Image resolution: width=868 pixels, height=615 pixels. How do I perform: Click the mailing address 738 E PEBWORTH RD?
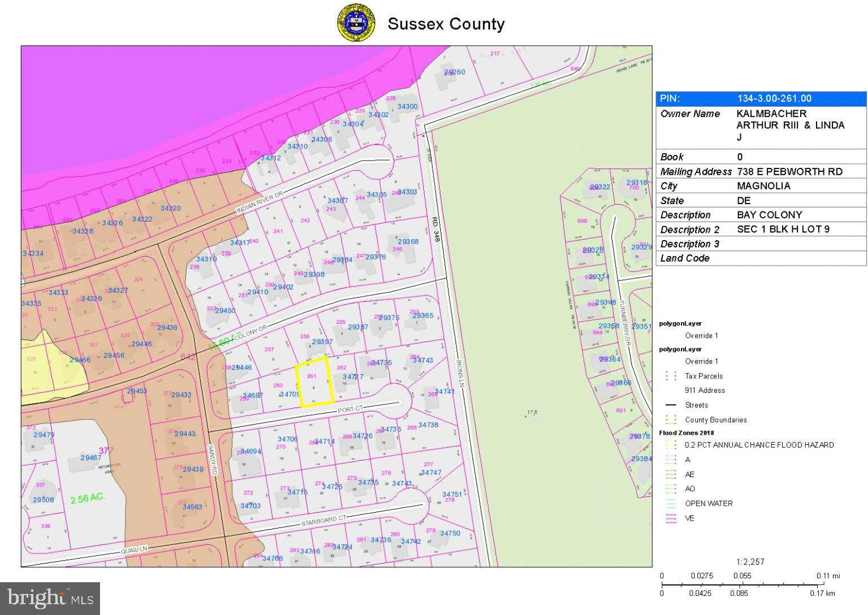click(x=789, y=171)
